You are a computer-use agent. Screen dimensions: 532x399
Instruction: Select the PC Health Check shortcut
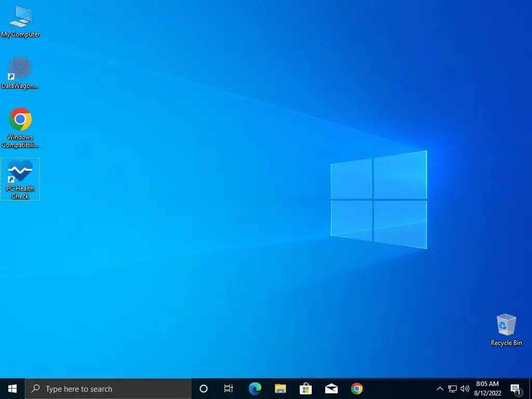20,179
